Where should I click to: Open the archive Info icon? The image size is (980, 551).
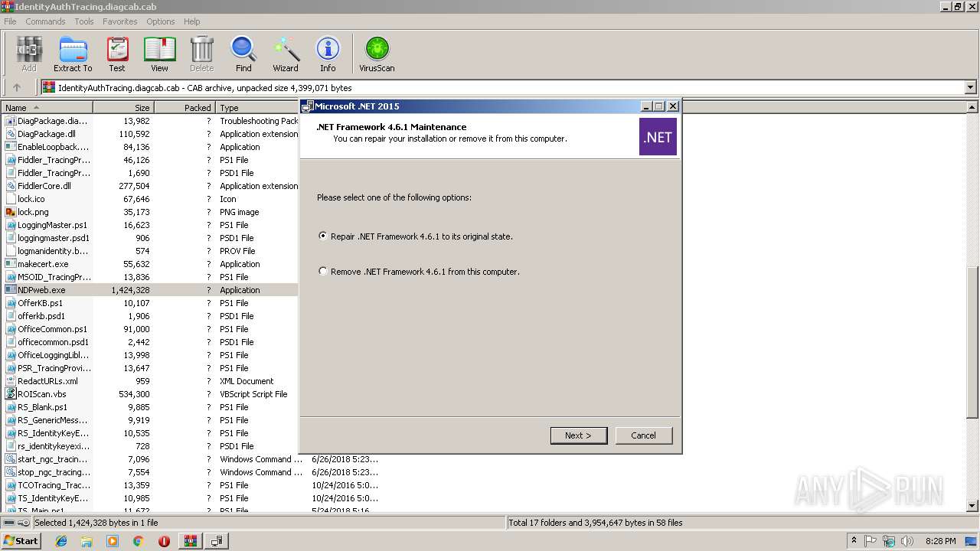pyautogui.click(x=328, y=54)
